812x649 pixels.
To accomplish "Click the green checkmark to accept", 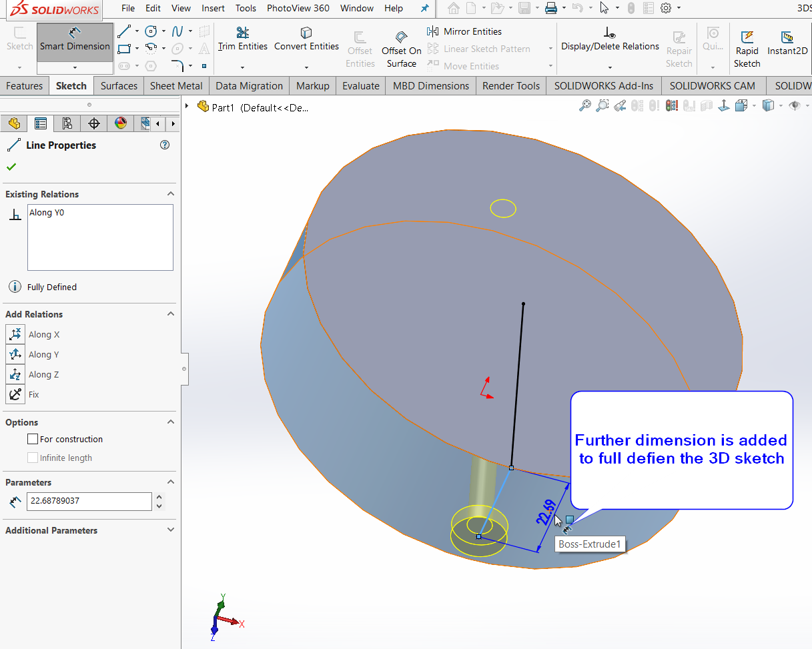I will tap(11, 167).
